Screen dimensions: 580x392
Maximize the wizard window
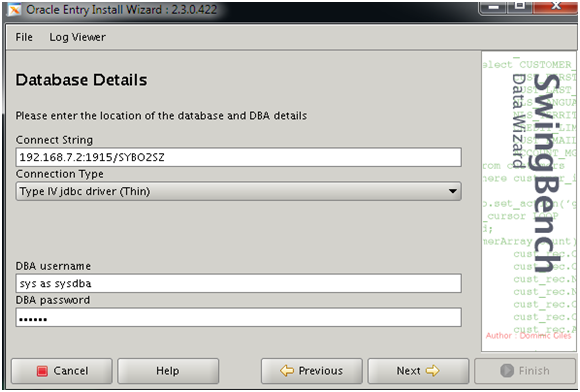click(521, 6)
